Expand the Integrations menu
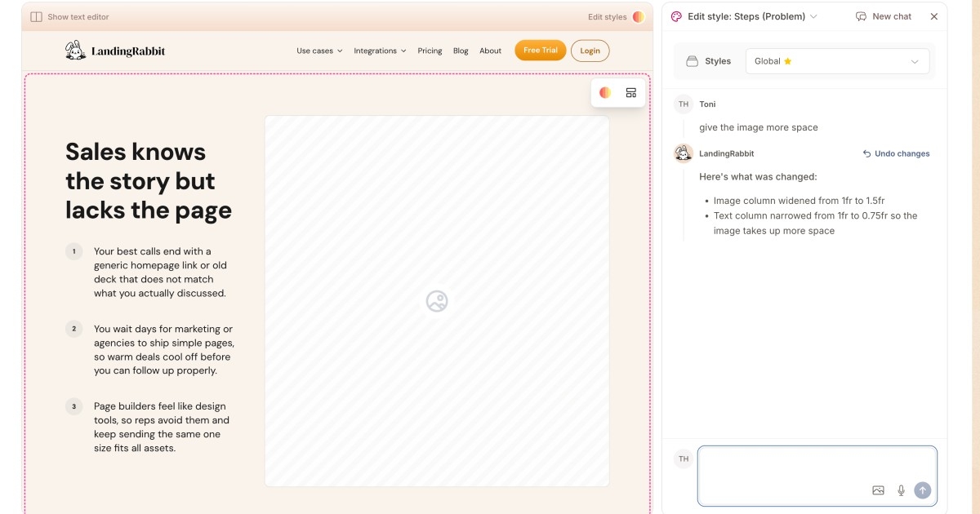Image resolution: width=980 pixels, height=514 pixels. point(380,51)
